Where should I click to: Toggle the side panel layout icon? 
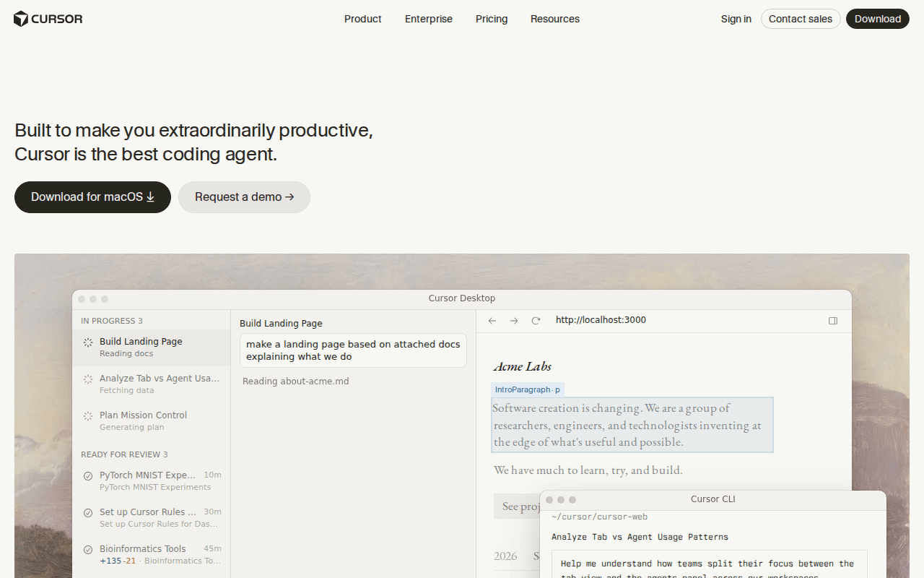[833, 321]
